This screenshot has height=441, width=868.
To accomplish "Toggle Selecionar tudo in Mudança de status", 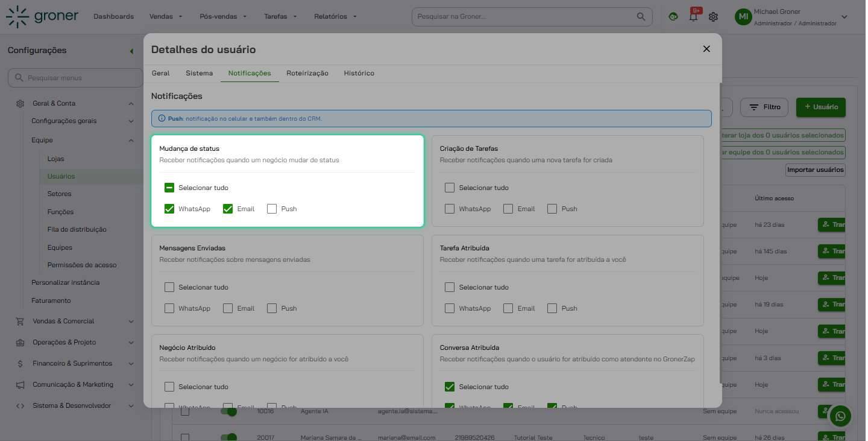I will (169, 188).
